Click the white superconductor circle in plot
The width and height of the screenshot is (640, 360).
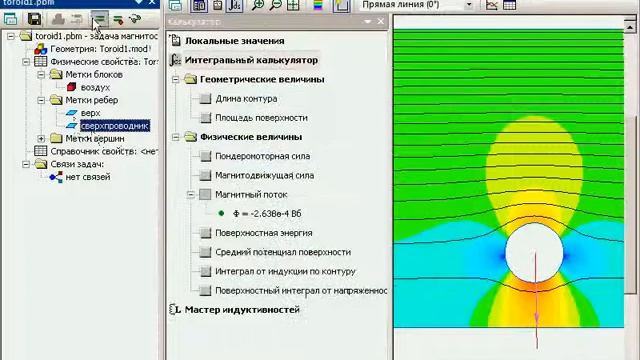tap(534, 253)
